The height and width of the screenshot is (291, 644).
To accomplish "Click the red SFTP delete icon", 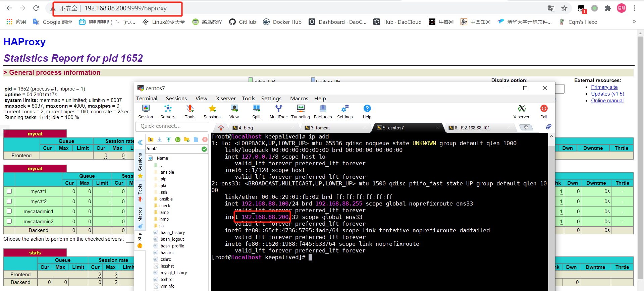I will pos(205,139).
